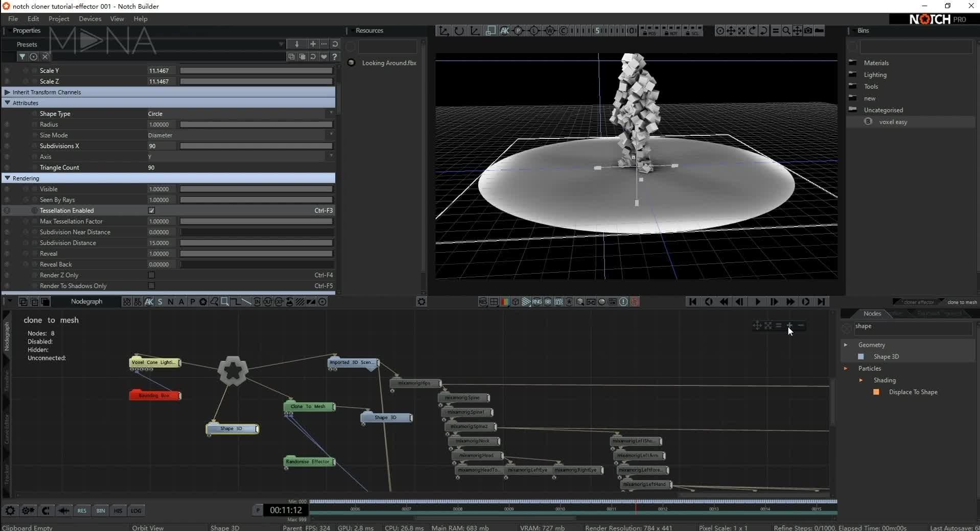The height and width of the screenshot is (531, 980).
Task: Open the Project menu
Action: [x=59, y=19]
